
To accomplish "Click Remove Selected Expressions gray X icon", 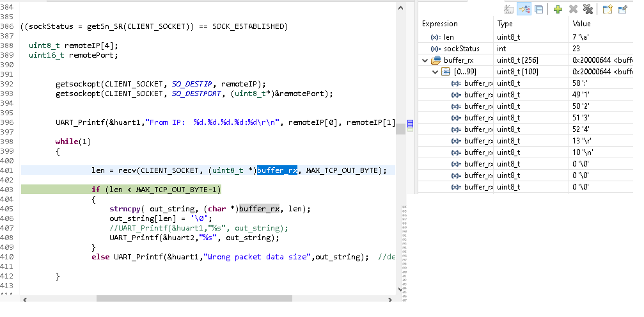I will coord(573,9).
